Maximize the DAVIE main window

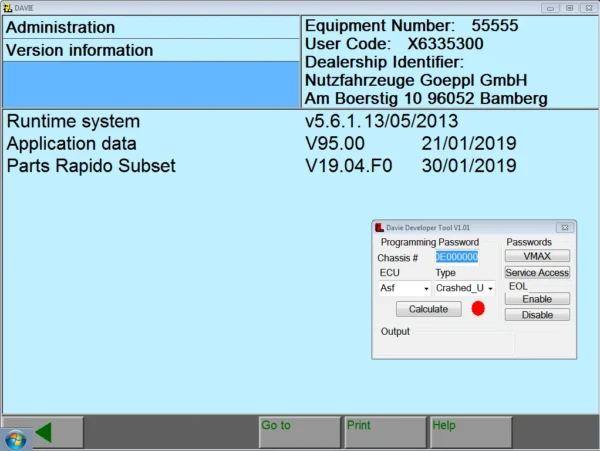pos(569,8)
